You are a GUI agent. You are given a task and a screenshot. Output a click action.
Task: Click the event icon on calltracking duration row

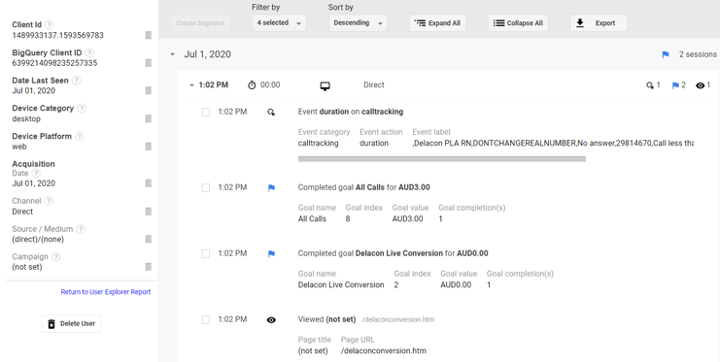271,112
